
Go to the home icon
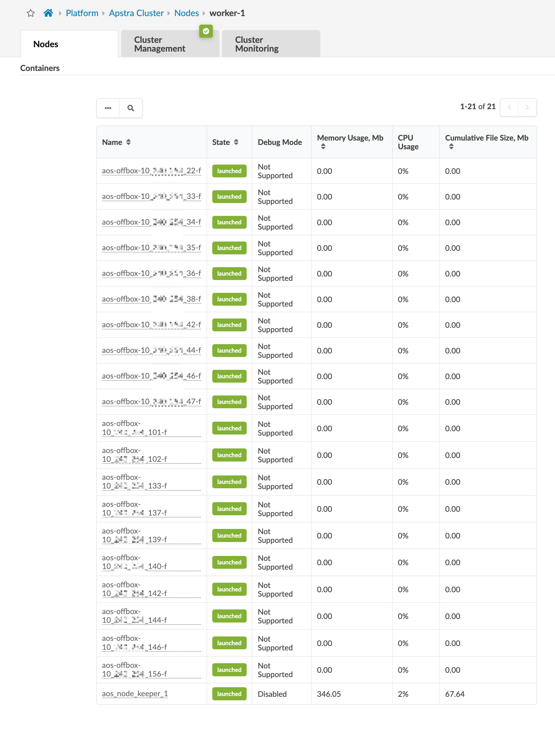click(x=48, y=13)
